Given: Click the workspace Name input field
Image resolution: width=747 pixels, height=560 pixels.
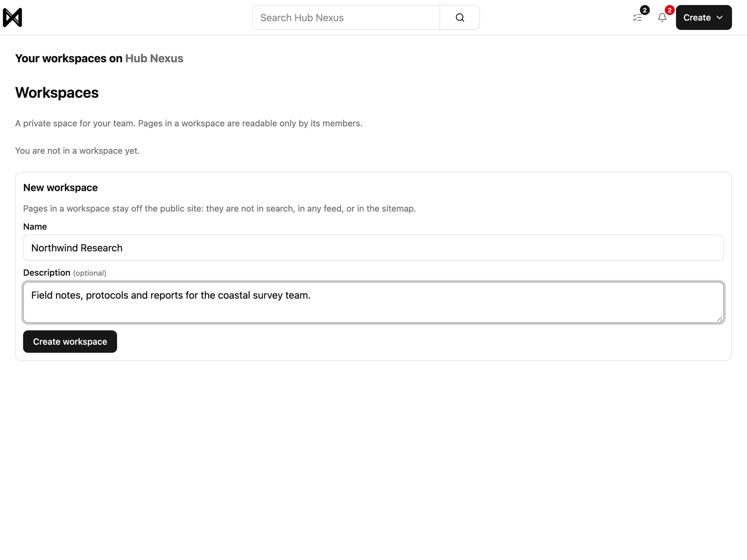Looking at the screenshot, I should (x=373, y=248).
